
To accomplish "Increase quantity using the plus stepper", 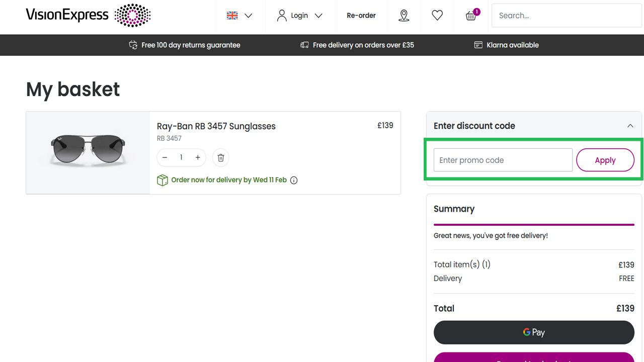I will (x=198, y=157).
